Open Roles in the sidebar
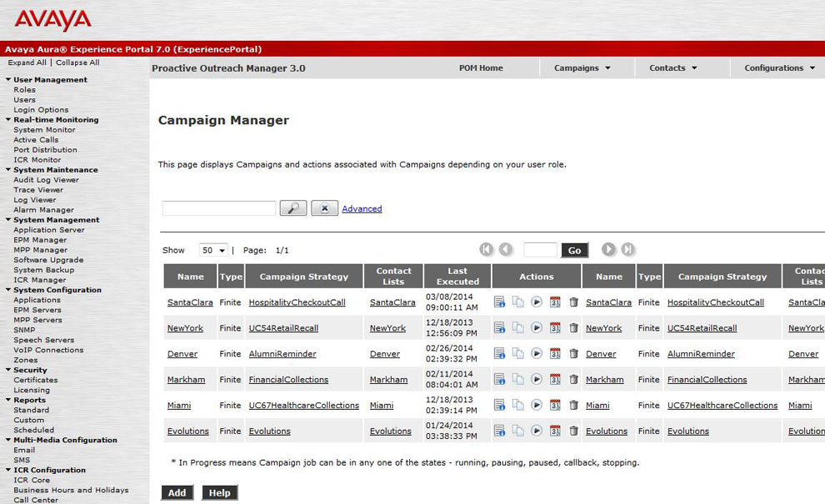 [25, 89]
